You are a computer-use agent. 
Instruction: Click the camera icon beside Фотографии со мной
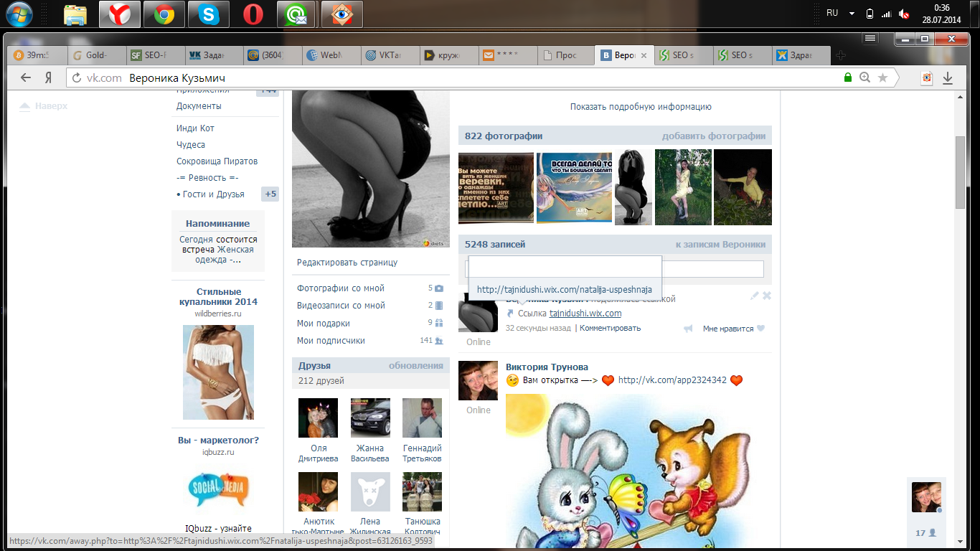[439, 288]
